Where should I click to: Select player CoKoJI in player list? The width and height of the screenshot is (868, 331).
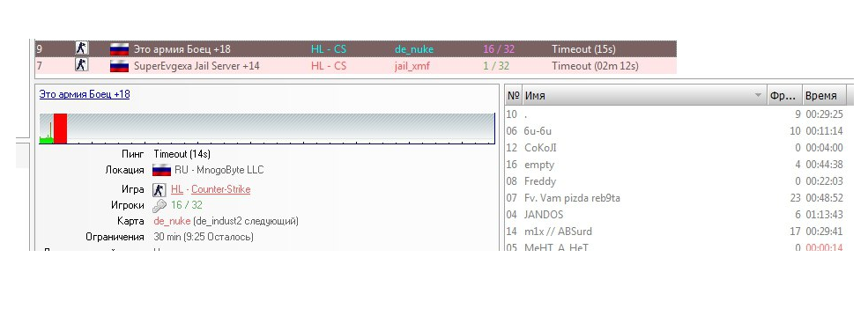[x=675, y=148]
